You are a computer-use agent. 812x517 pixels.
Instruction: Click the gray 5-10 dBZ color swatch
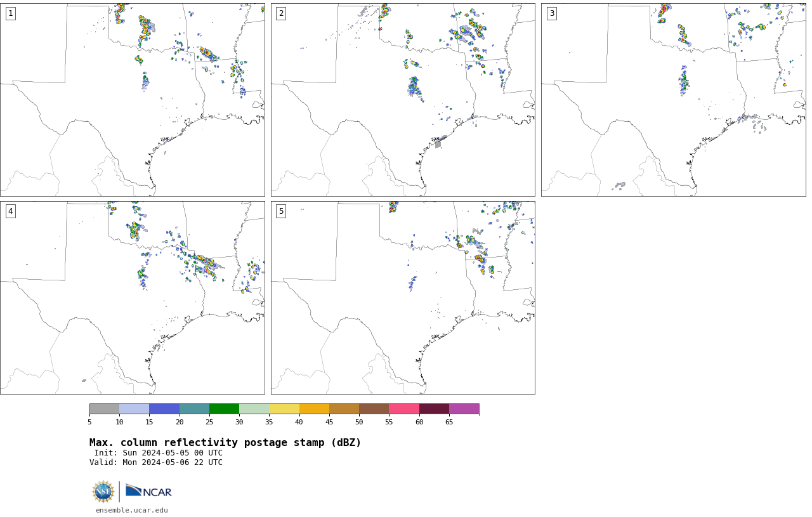(104, 409)
